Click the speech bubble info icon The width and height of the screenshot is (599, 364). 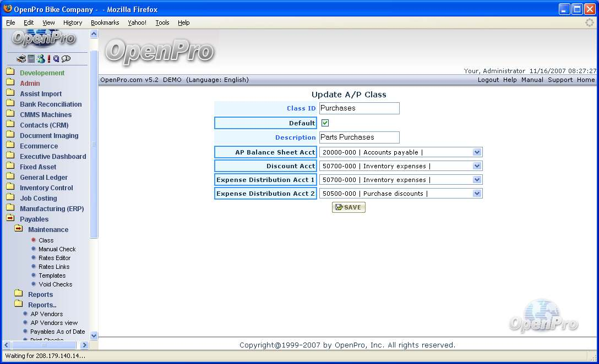point(66,59)
